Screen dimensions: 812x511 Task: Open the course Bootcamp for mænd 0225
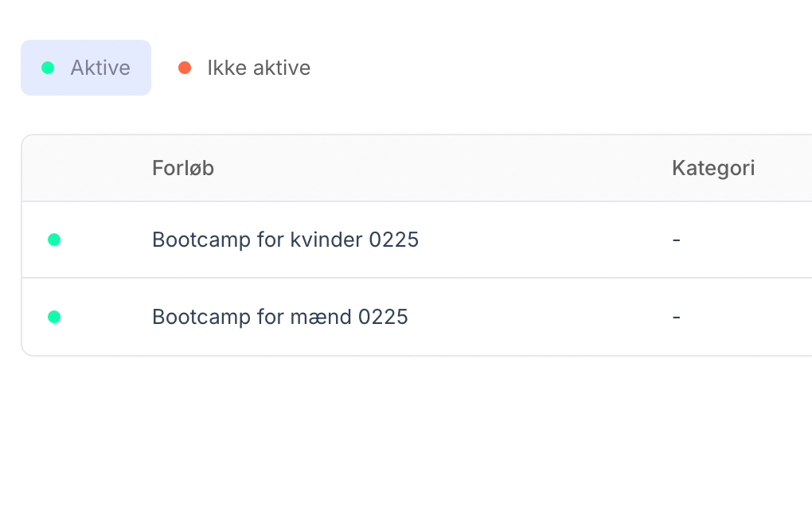[x=279, y=316]
